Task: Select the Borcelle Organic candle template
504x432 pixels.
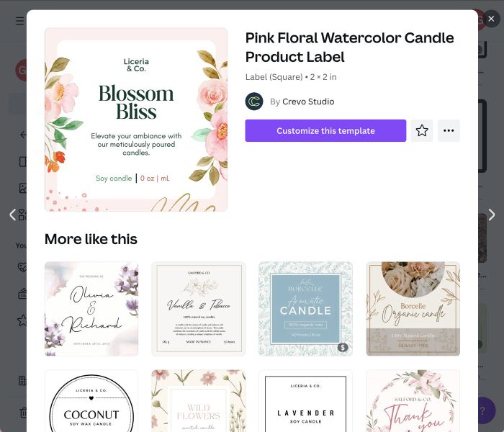Action: 413,309
